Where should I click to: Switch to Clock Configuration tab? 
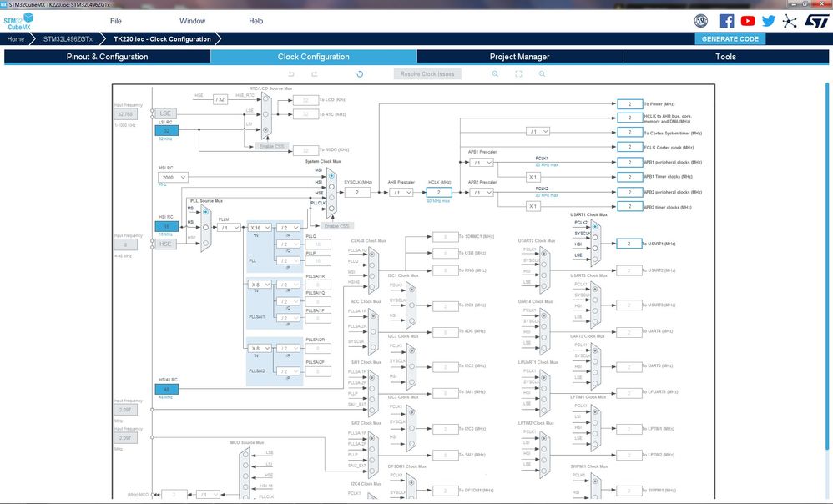(314, 56)
